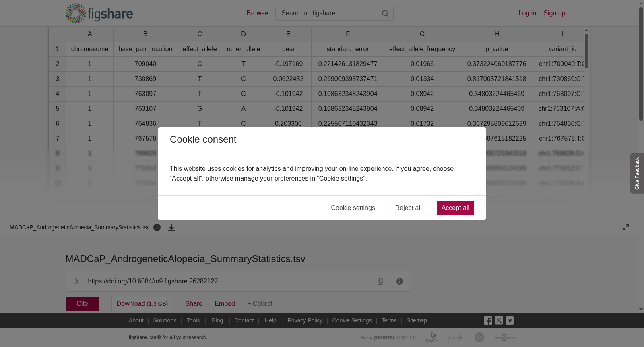644x347 pixels.
Task: Open the Solutions footer link
Action: 165,320
